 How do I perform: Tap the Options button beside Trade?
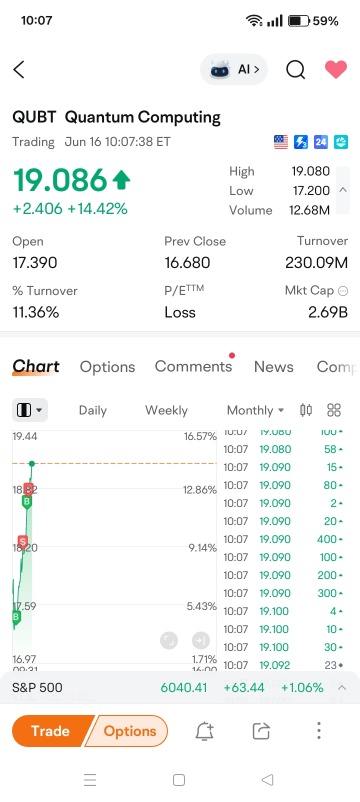[130, 731]
